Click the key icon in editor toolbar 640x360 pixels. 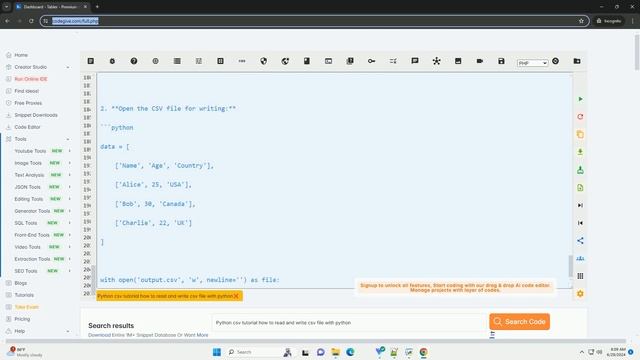click(x=371, y=61)
